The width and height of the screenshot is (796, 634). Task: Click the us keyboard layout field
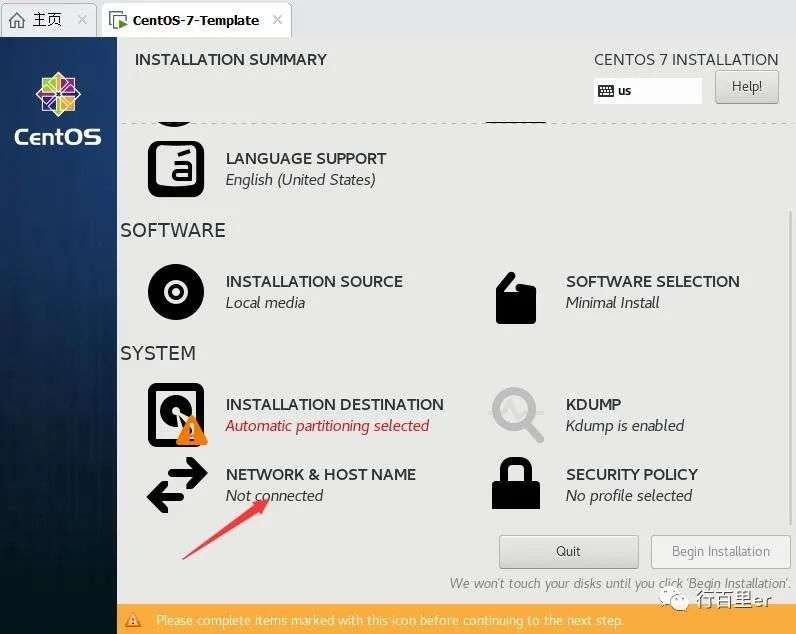648,91
